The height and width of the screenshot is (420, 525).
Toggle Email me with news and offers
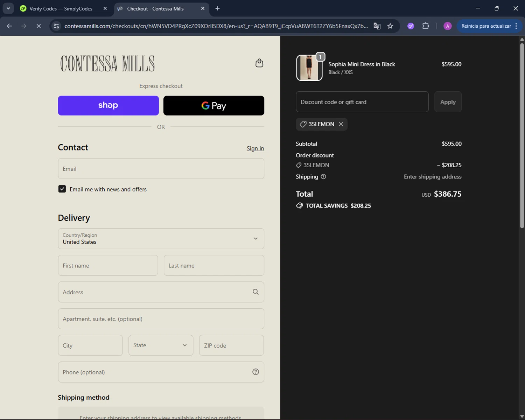(62, 189)
